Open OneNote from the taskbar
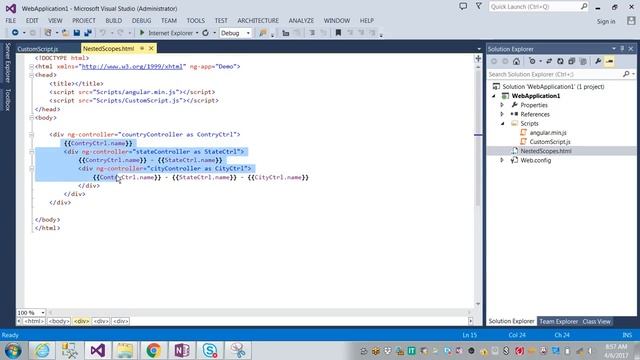640x360 pixels. 182,350
